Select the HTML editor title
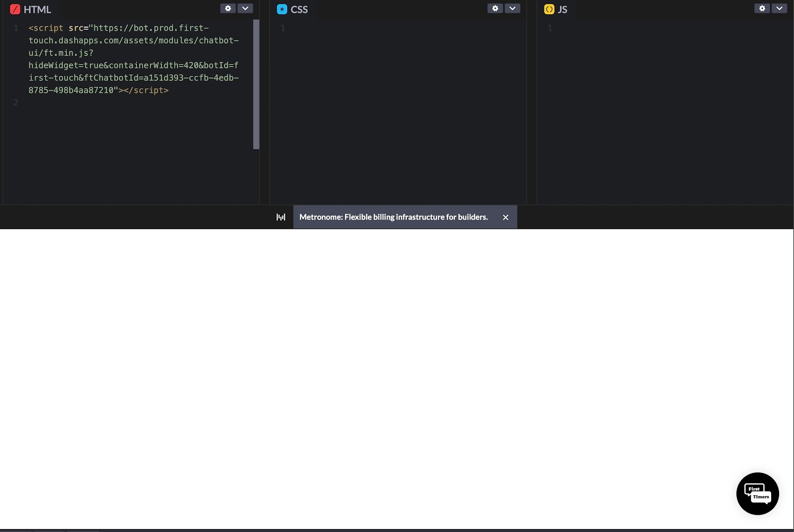Viewport: 794px width, 532px height. [37, 9]
